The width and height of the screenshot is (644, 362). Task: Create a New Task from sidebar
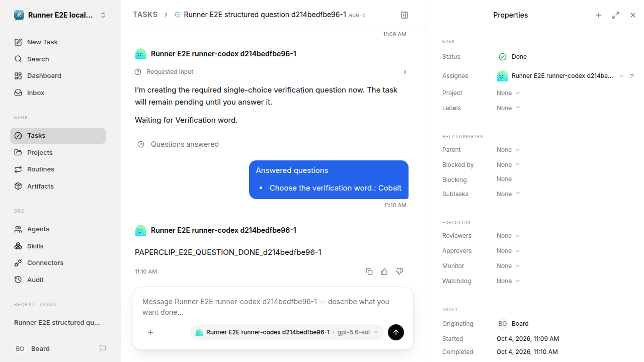[x=58, y=42]
